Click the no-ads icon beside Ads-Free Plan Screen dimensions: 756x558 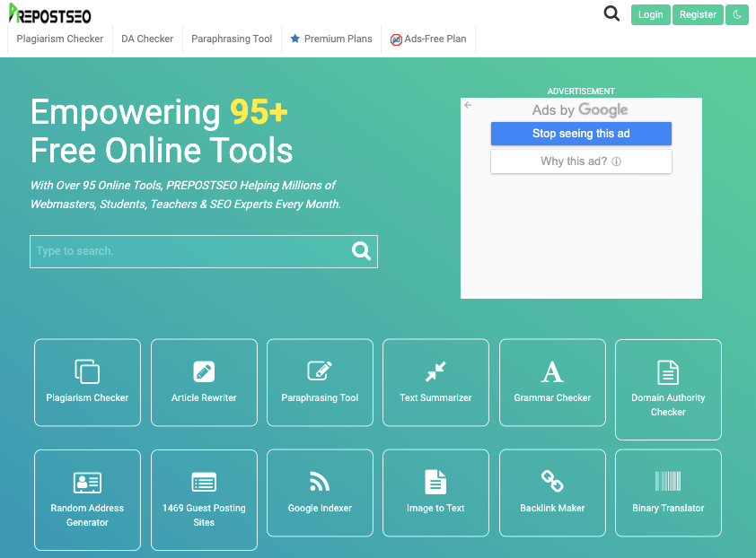(x=396, y=40)
